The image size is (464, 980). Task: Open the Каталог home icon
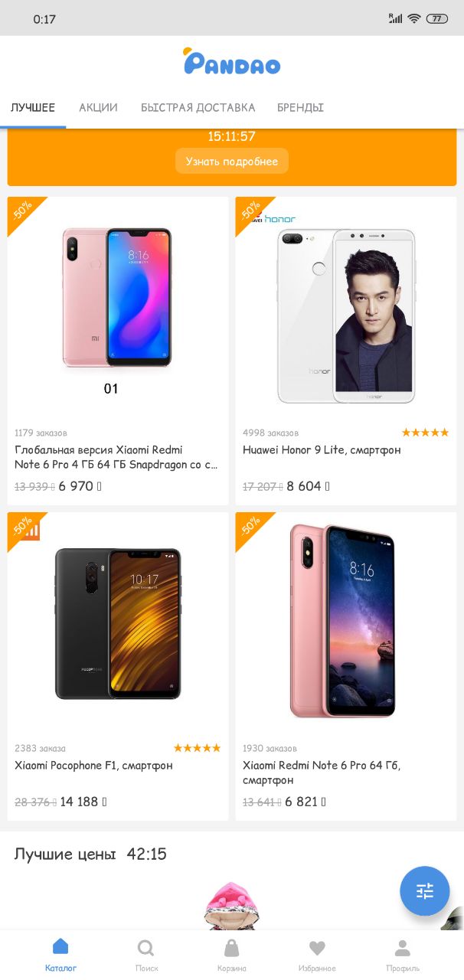click(x=60, y=947)
